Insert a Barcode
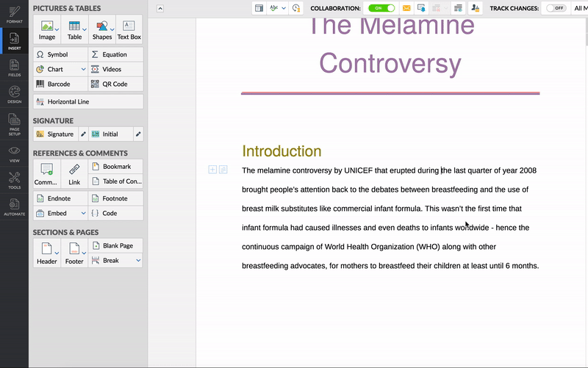 [x=61, y=84]
